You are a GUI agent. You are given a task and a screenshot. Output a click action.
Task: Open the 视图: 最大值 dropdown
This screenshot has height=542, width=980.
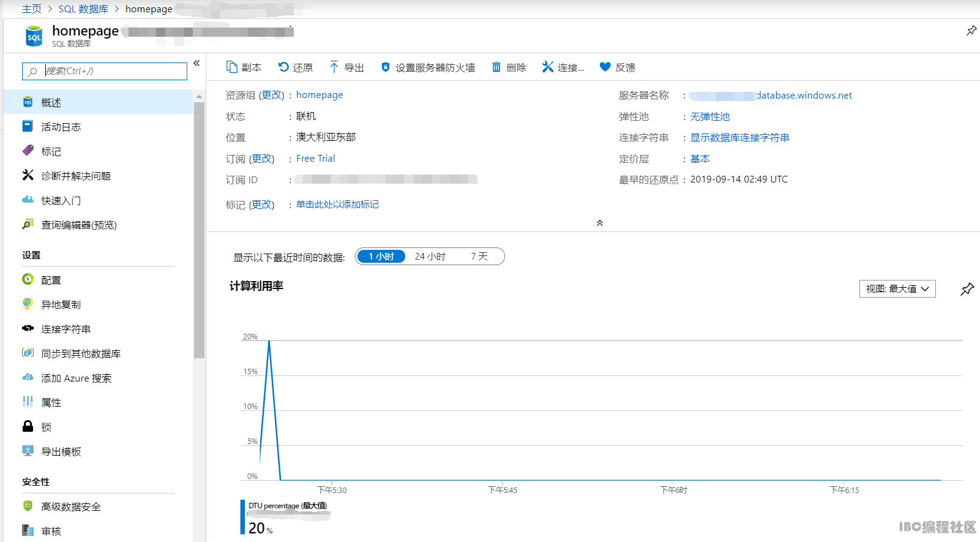coord(897,289)
